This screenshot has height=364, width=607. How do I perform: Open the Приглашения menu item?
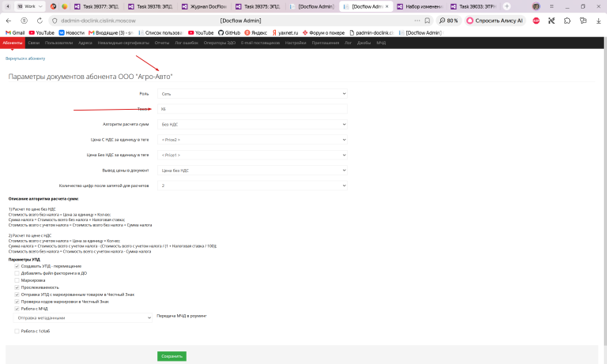[x=326, y=43]
